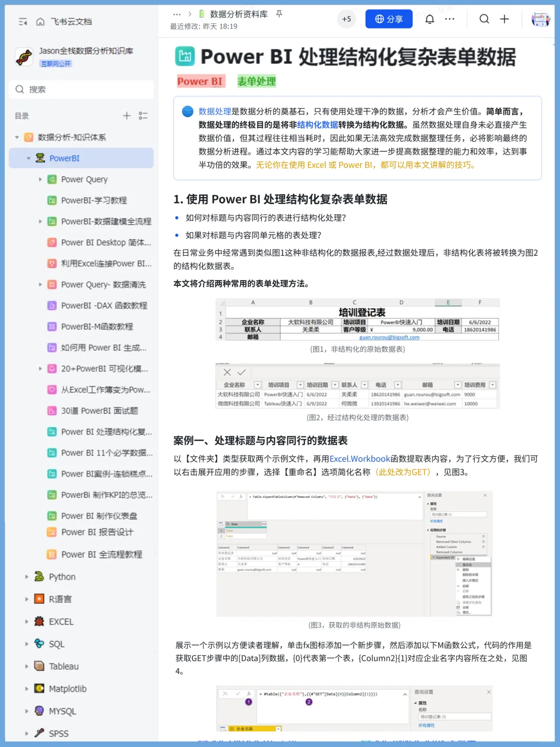Screen dimensions: 560x747
Task: Open the figure 3 Power Query screenshot
Action: pos(355,554)
